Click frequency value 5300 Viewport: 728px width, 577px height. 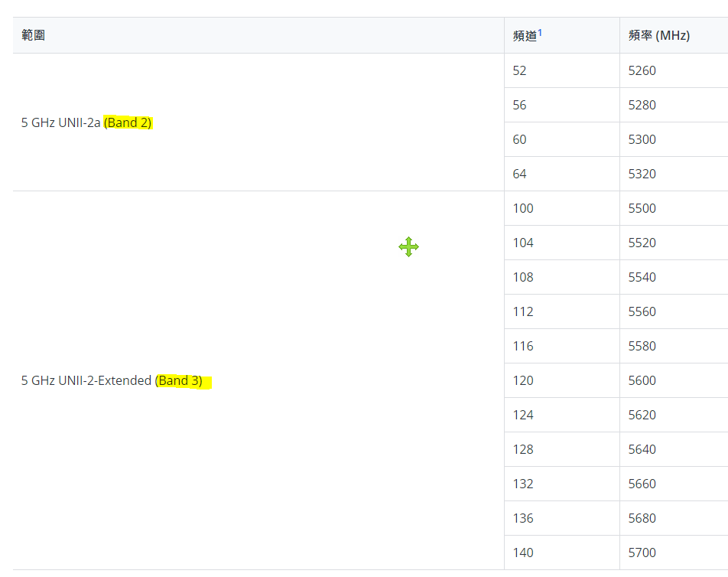(642, 139)
